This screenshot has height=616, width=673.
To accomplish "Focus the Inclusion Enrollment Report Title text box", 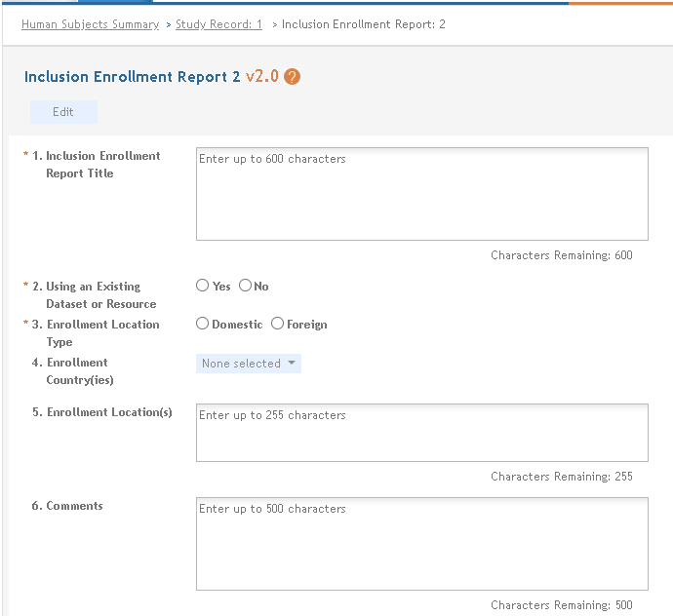I will point(421,193).
